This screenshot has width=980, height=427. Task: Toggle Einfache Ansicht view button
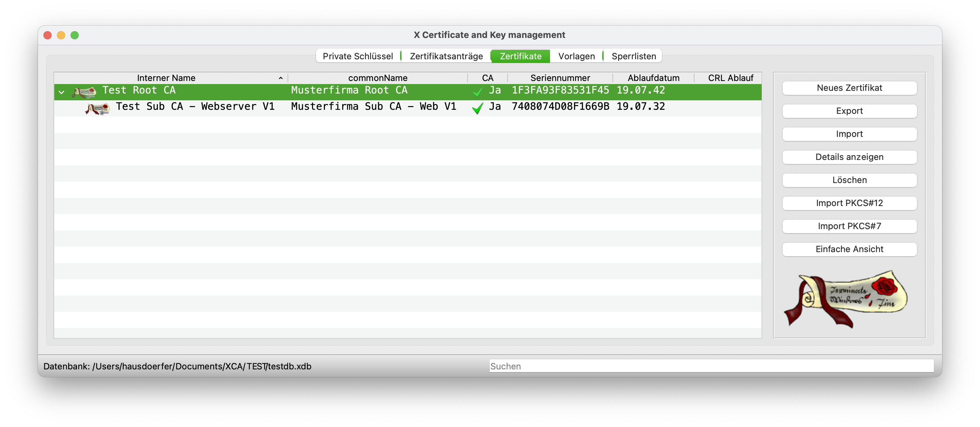(849, 249)
